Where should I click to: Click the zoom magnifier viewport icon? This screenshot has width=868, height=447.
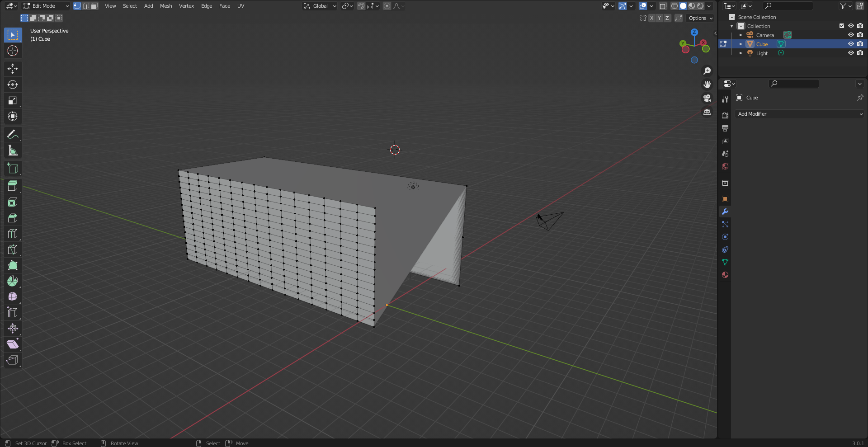point(707,71)
